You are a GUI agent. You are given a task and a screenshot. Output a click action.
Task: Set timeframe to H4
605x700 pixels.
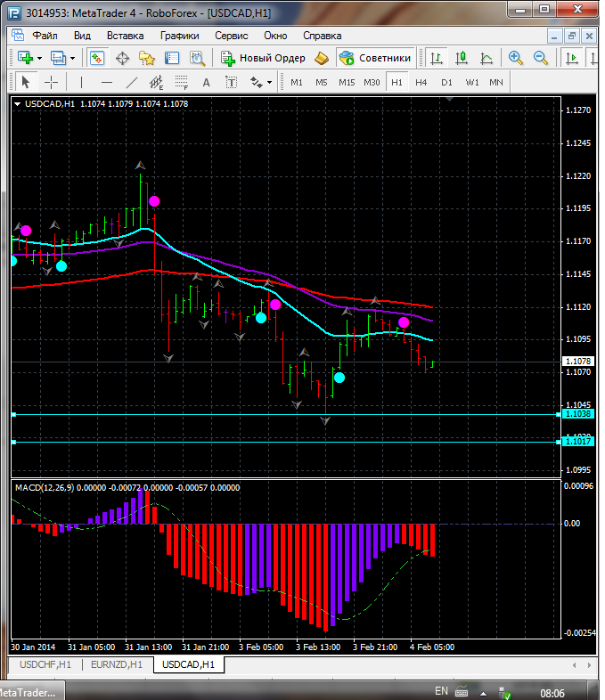pos(421,82)
